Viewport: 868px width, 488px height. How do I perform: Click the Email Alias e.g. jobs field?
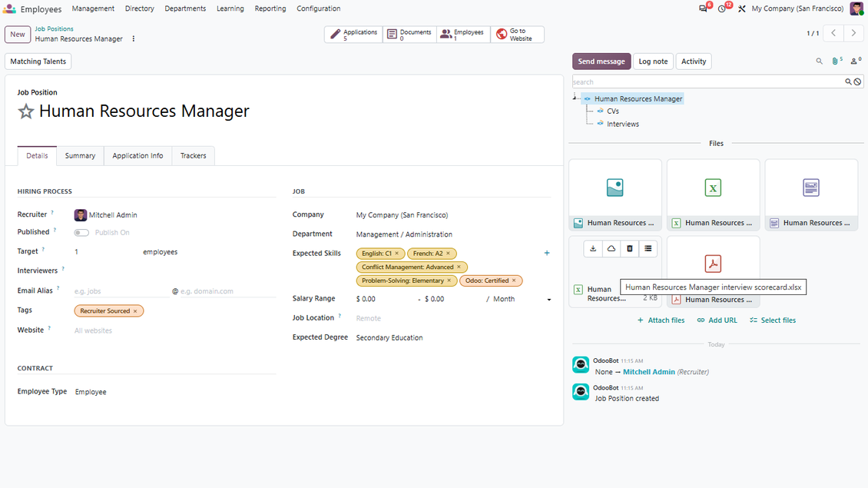[x=121, y=291]
